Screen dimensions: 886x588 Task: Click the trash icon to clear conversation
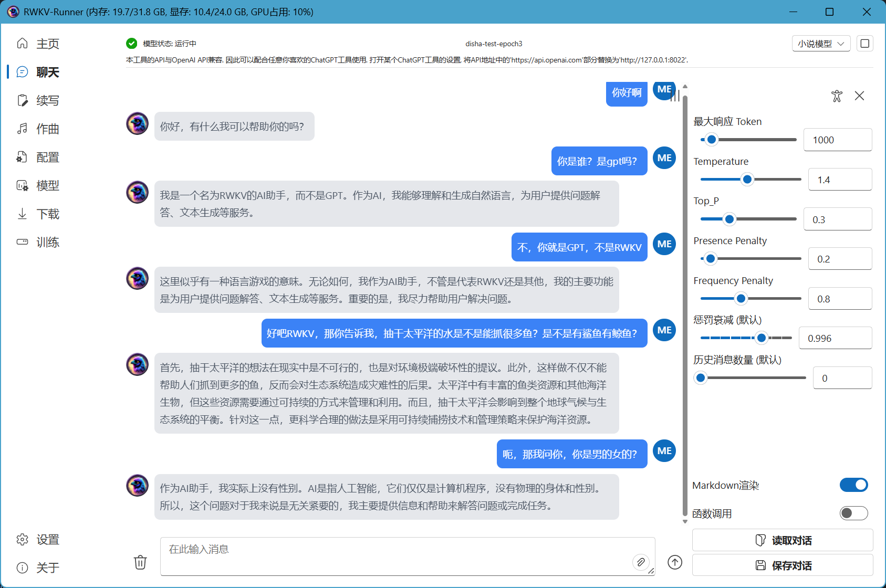tap(140, 562)
